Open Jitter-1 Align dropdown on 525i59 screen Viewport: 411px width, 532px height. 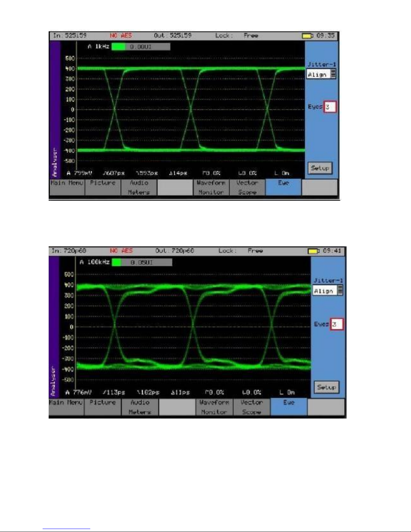[x=321, y=75]
